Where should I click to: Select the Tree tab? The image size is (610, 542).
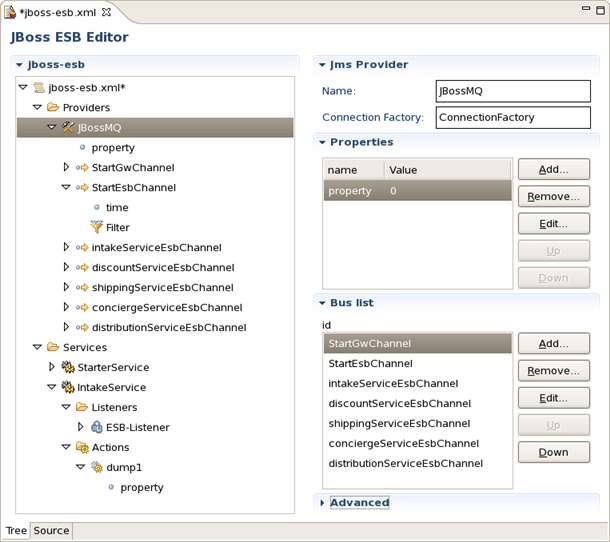coord(16,531)
